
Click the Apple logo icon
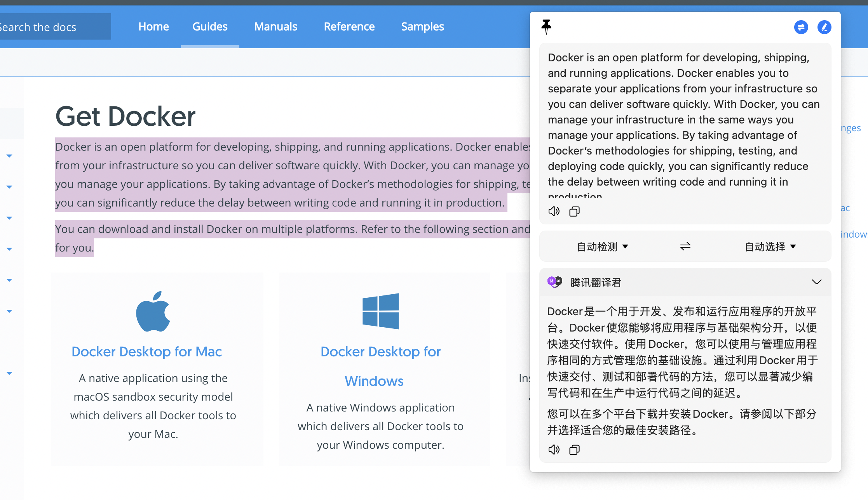153,311
